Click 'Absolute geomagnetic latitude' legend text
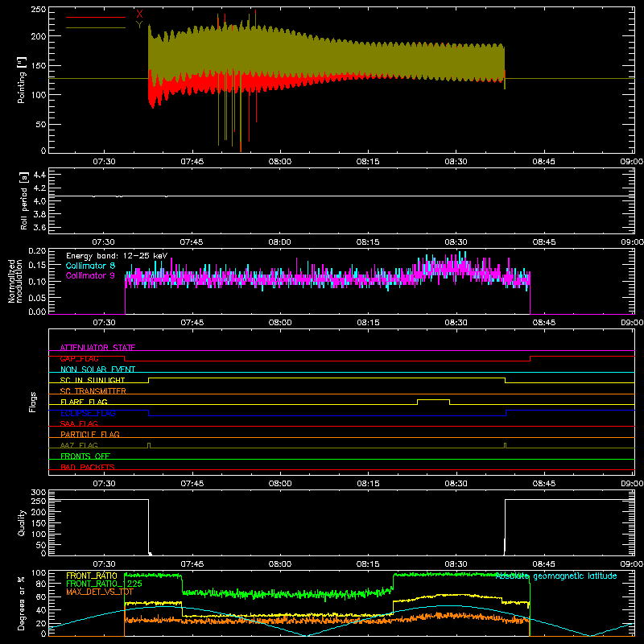Image resolution: width=644 pixels, height=644 pixels. pos(556,576)
